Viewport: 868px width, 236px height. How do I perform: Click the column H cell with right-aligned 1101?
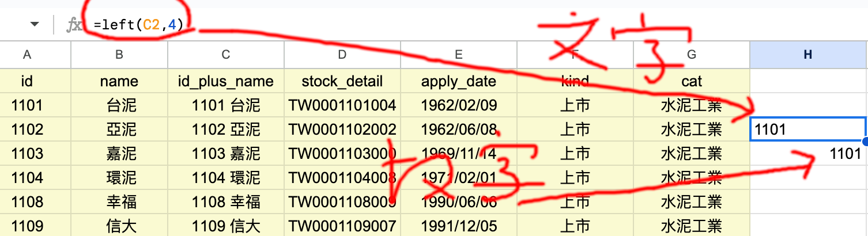click(x=808, y=154)
